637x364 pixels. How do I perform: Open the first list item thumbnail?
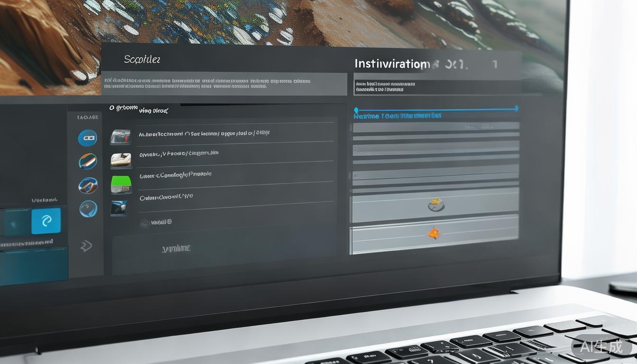point(120,137)
